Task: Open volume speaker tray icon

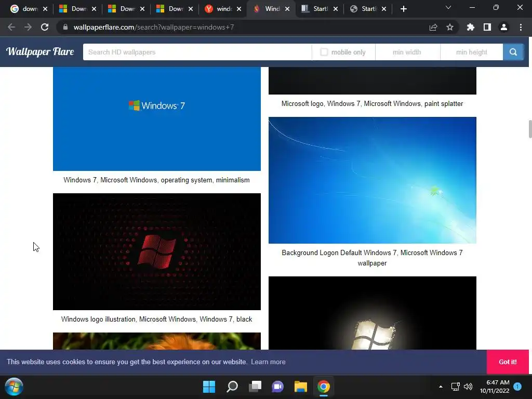Action: click(468, 387)
